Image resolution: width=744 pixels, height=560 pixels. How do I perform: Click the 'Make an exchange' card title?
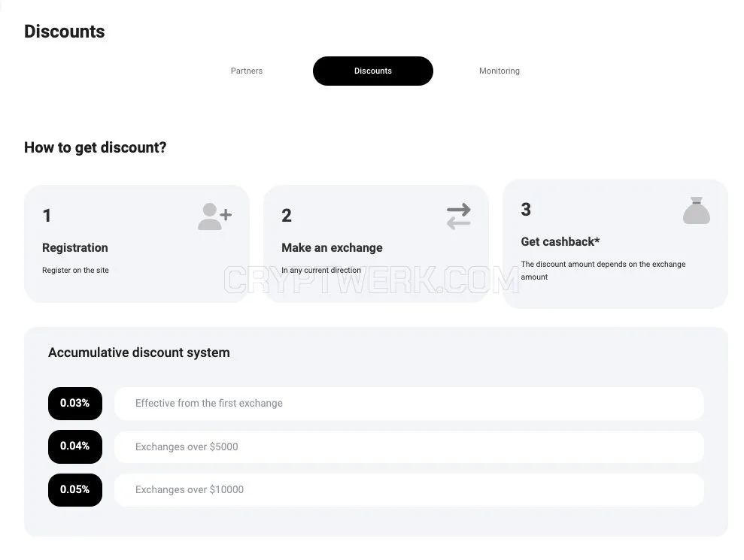click(x=332, y=247)
